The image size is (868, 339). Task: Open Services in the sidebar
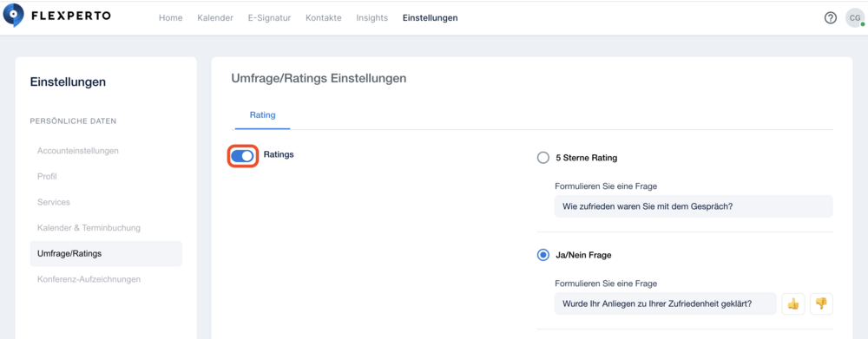tap(54, 202)
